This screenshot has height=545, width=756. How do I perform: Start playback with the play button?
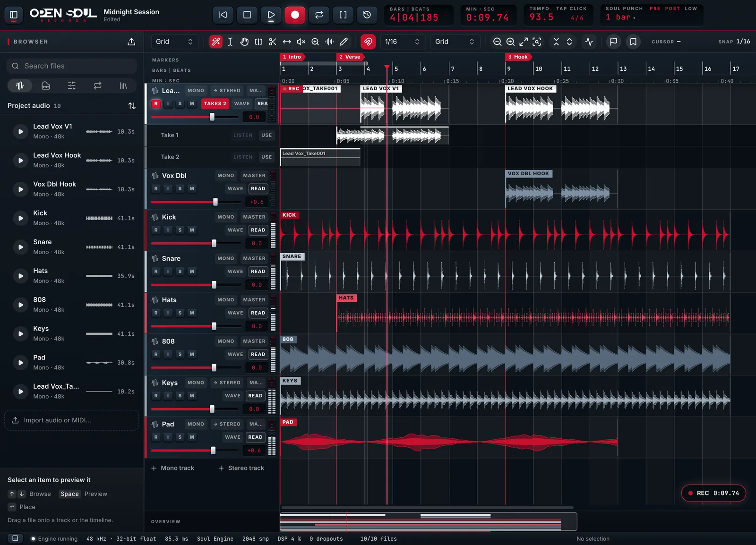coord(271,15)
